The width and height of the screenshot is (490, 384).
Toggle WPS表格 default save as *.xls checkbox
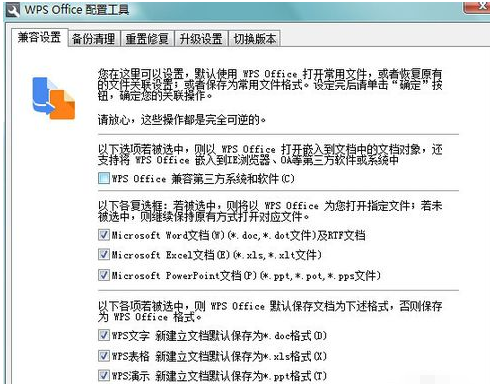pyautogui.click(x=104, y=356)
